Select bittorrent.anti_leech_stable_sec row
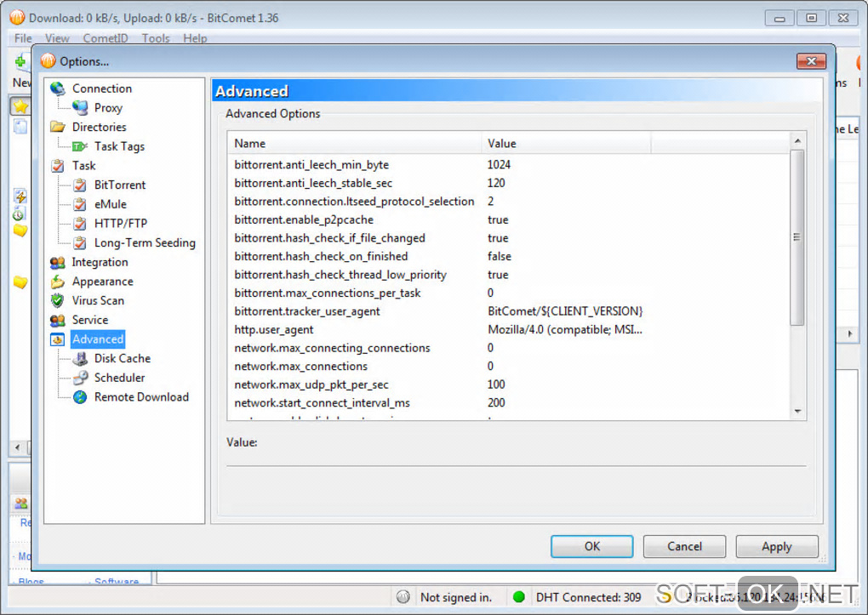 [508, 183]
